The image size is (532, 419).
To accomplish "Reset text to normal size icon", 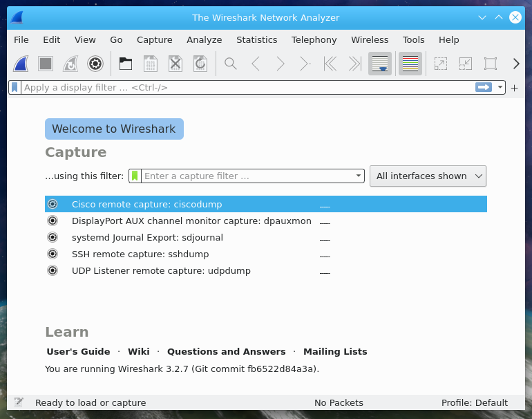I will [491, 64].
